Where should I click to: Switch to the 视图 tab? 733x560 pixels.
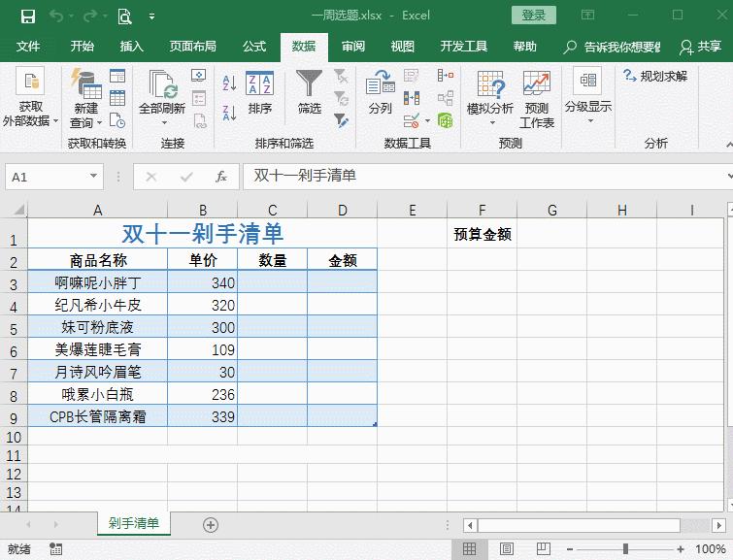coord(403,47)
